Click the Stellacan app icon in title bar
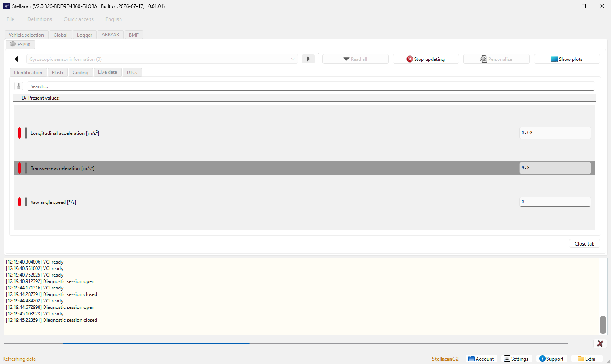Image resolution: width=611 pixels, height=364 pixels. tap(7, 6)
